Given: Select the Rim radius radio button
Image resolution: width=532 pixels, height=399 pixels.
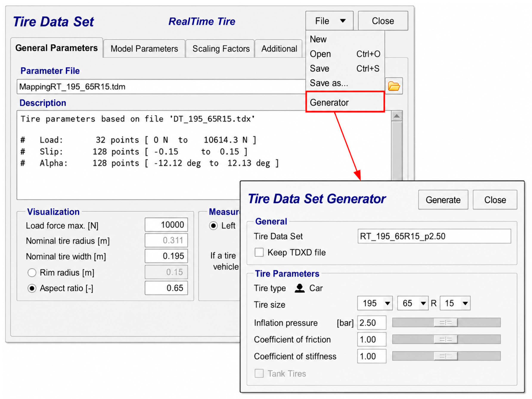Looking at the screenshot, I should point(32,273).
